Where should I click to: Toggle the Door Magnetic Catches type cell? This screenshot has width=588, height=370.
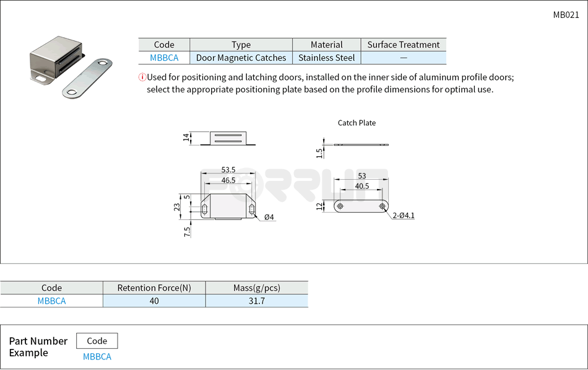click(x=241, y=57)
